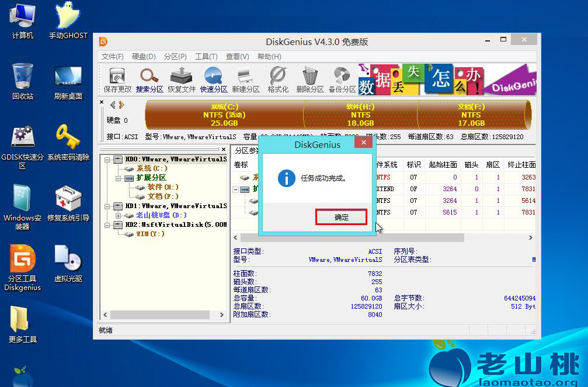The image size is (588, 387).
Task: Select 老山桃U盘 (D:) in the tree
Action: pyautogui.click(x=161, y=215)
